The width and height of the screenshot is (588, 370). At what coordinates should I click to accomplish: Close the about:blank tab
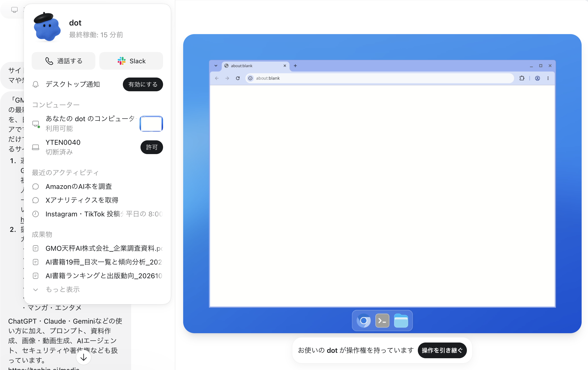[285, 66]
